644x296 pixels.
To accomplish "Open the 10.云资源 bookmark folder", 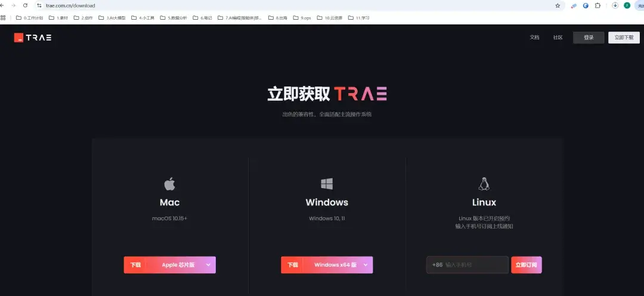I will pyautogui.click(x=329, y=18).
